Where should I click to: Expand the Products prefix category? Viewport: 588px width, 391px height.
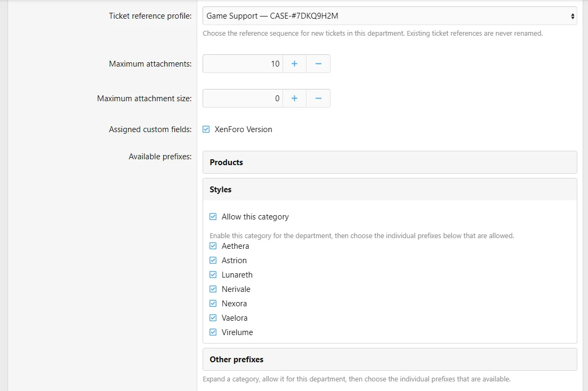coord(390,162)
